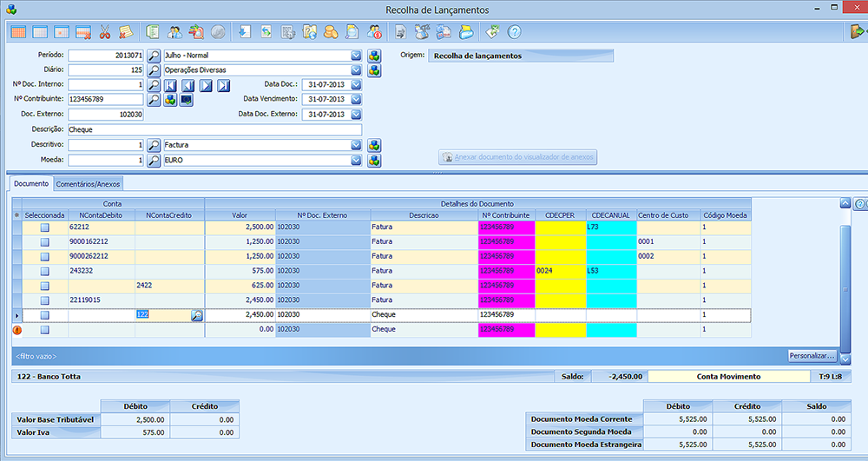This screenshot has width=868, height=461.
Task: Click Anexar documento do visualizador de anexos button
Action: tap(518, 157)
